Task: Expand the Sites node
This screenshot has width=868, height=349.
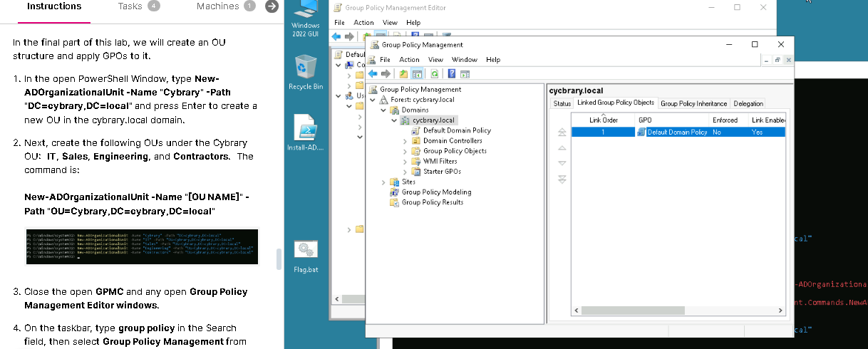Action: [x=383, y=182]
